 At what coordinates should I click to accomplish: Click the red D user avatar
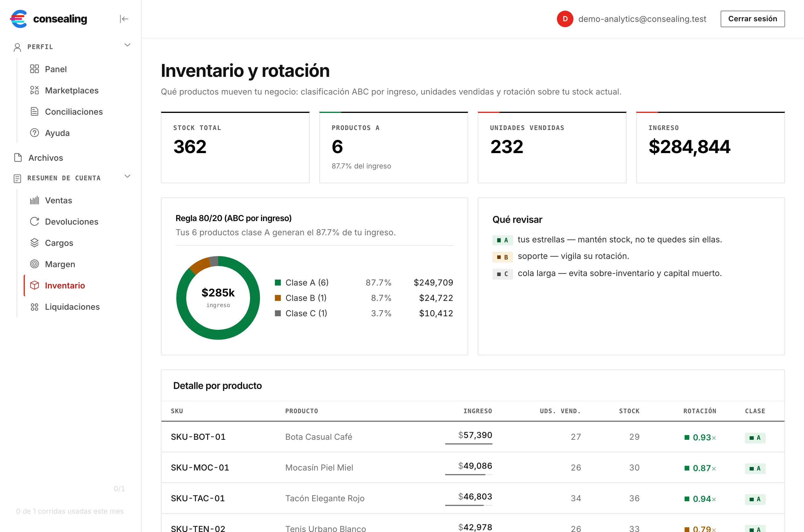565,19
